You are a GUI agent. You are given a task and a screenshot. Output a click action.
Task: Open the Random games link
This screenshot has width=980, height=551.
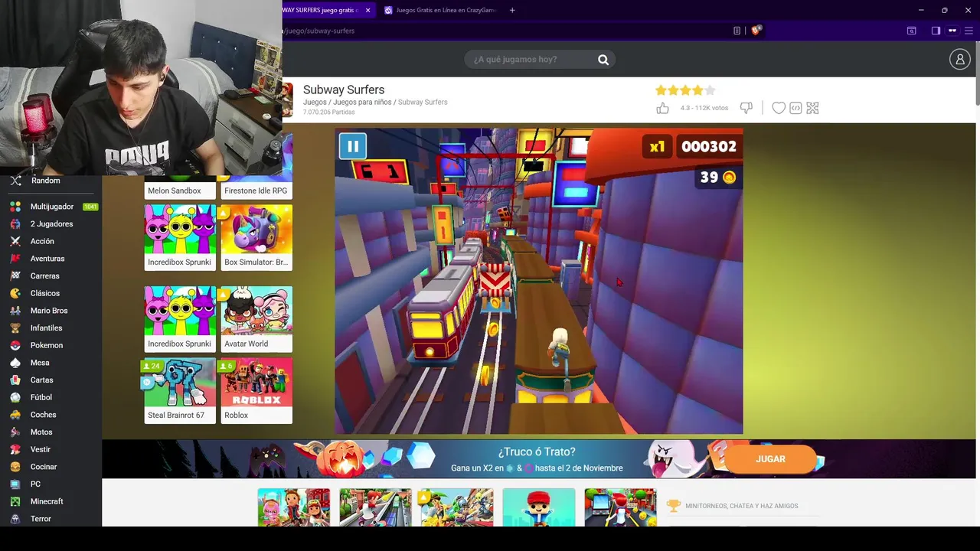pos(45,181)
